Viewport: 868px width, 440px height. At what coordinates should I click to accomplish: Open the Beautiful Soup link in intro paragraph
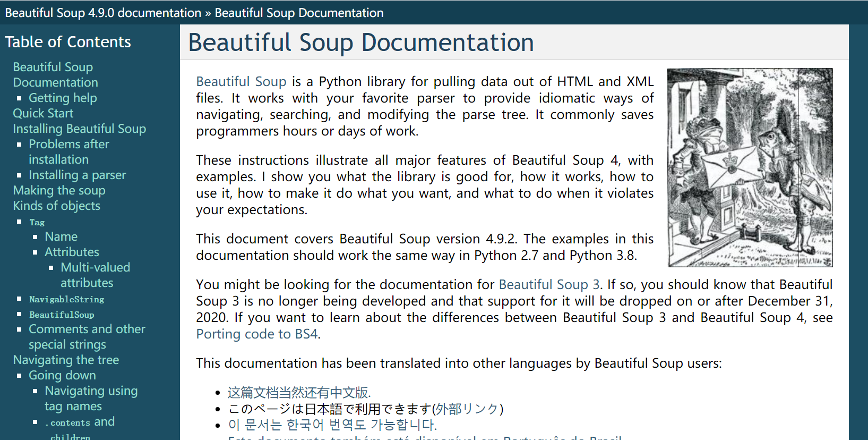(241, 81)
